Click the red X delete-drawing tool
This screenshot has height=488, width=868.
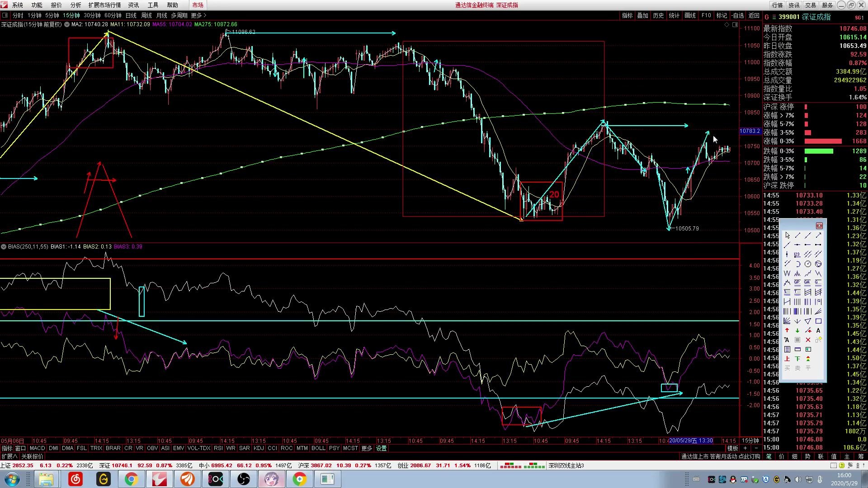pos(808,340)
